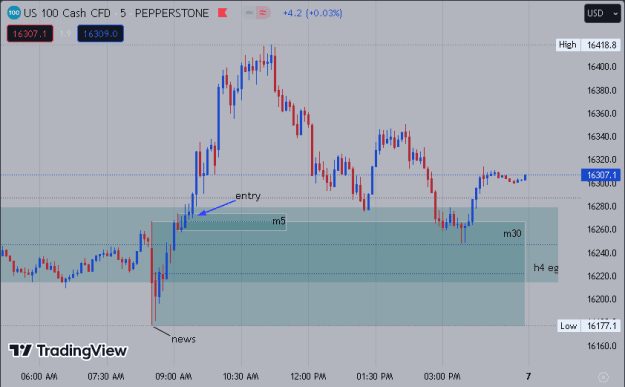Viewport: 625px width, 387px height.
Task: Click the current price 16307.1 axis marker
Action: coord(601,175)
